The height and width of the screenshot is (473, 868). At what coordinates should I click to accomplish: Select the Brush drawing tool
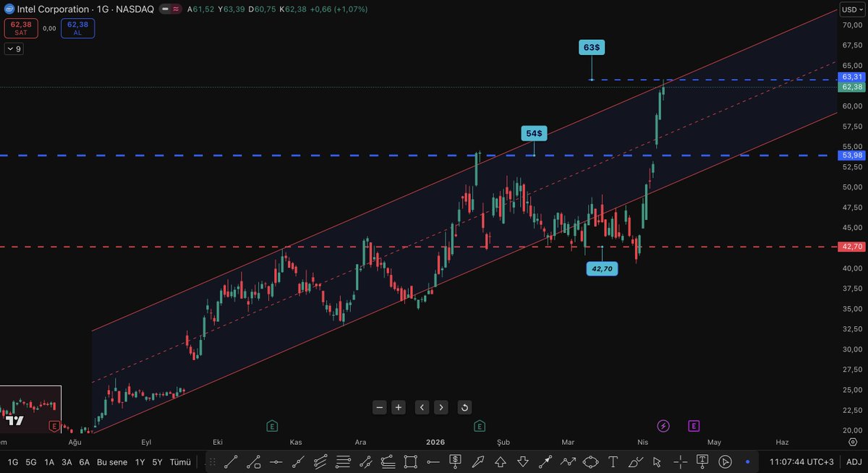(x=637, y=461)
